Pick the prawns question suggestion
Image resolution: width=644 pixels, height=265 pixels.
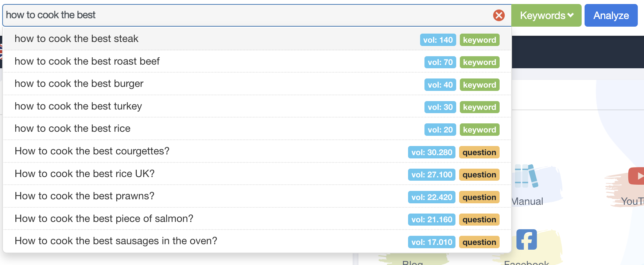click(x=257, y=196)
